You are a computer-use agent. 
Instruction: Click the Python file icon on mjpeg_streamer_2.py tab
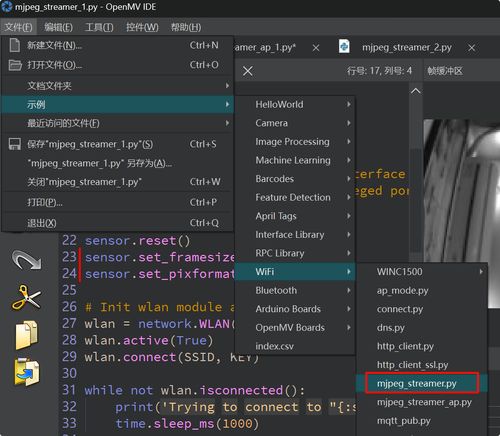click(344, 46)
